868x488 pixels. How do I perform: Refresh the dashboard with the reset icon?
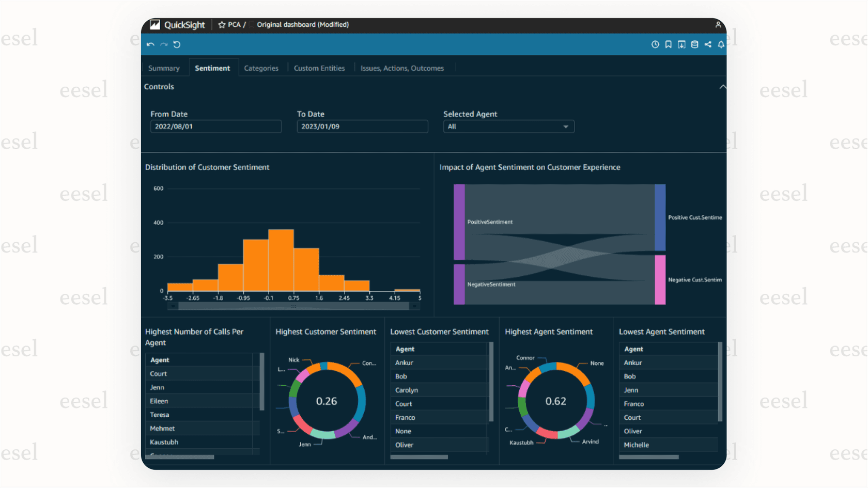click(x=177, y=44)
